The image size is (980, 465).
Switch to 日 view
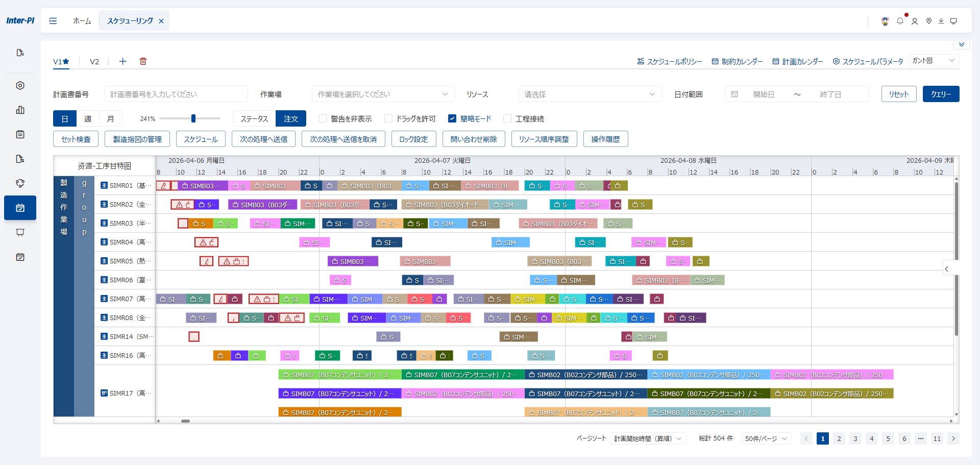pos(65,118)
